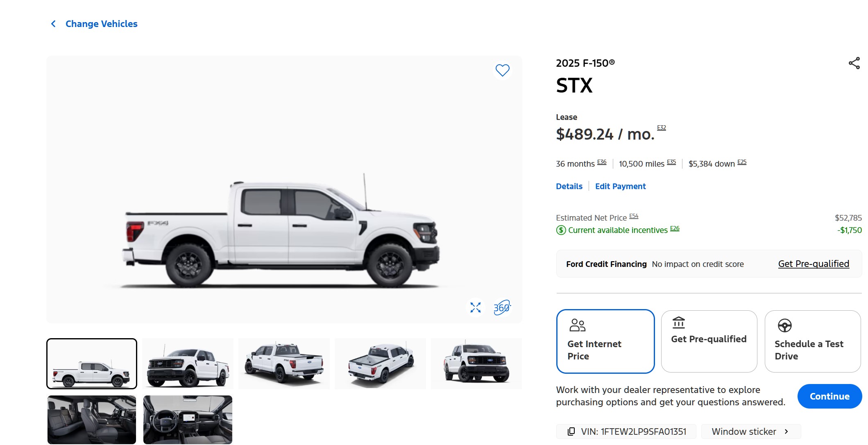Open the Window sticker chevron
This screenshot has height=445, width=868.
click(786, 431)
